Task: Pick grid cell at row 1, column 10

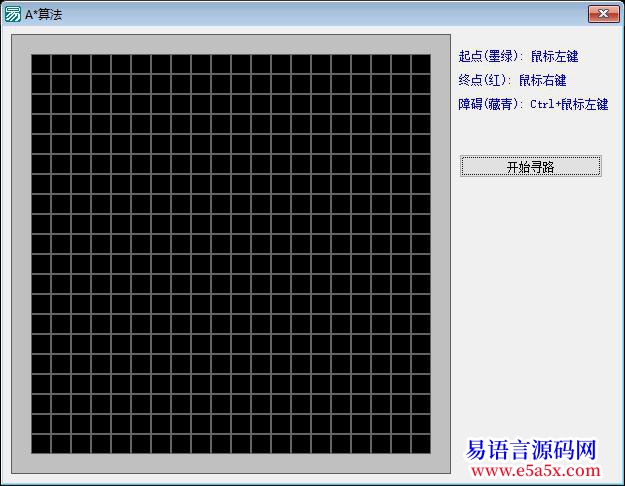Action: click(x=221, y=64)
